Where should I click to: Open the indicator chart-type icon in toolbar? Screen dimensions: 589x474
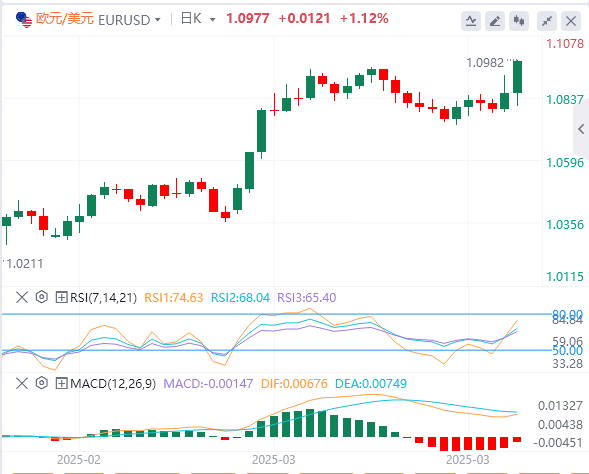tap(471, 21)
